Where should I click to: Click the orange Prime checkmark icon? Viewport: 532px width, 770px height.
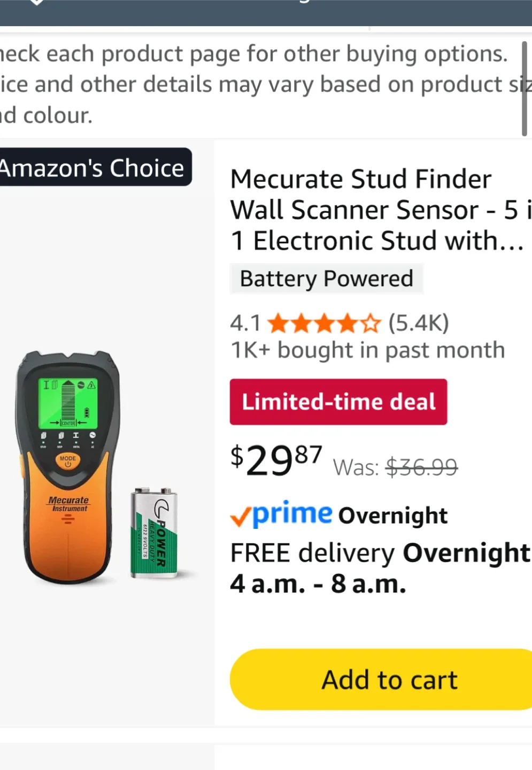click(x=242, y=515)
